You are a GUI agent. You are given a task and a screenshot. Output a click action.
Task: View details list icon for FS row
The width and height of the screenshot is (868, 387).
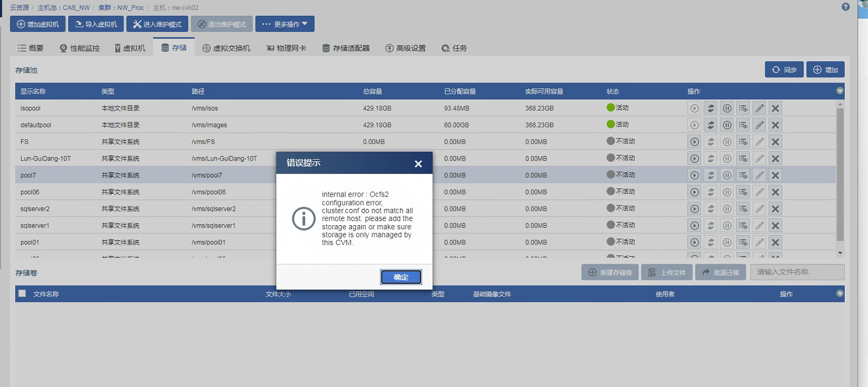point(743,141)
